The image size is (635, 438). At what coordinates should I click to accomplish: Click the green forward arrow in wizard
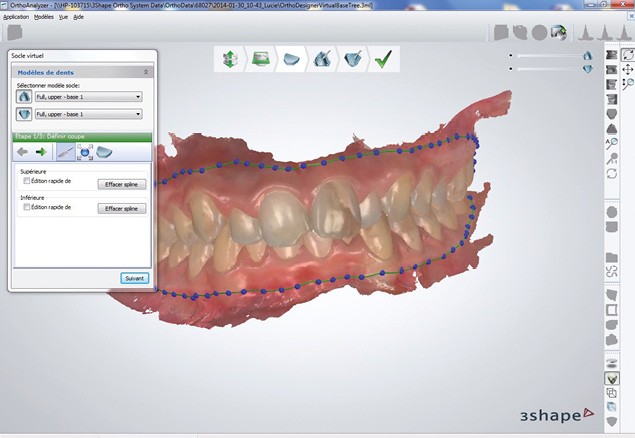41,152
